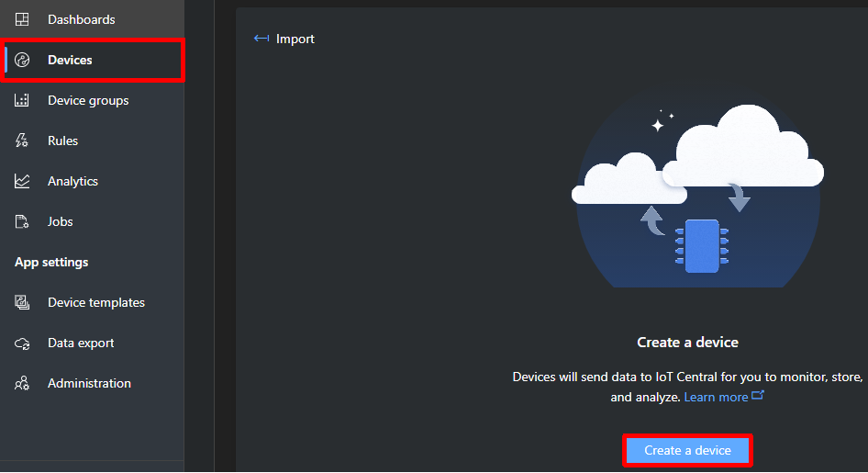
Task: Go to Rules in the navigation
Action: coord(62,141)
